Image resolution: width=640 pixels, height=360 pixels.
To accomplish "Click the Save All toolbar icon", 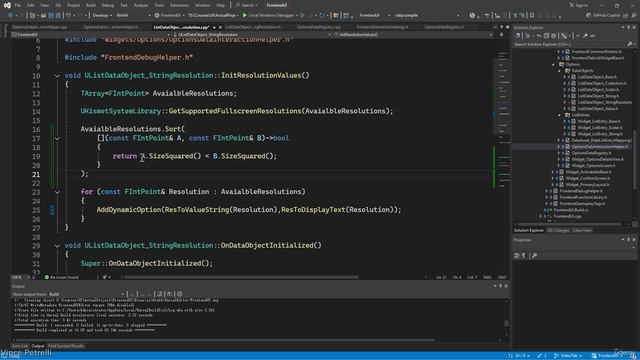I will tap(58, 16).
